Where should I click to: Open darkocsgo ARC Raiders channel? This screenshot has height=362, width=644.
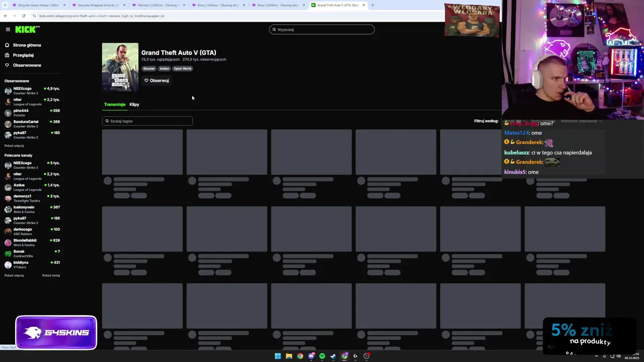pos(32,231)
